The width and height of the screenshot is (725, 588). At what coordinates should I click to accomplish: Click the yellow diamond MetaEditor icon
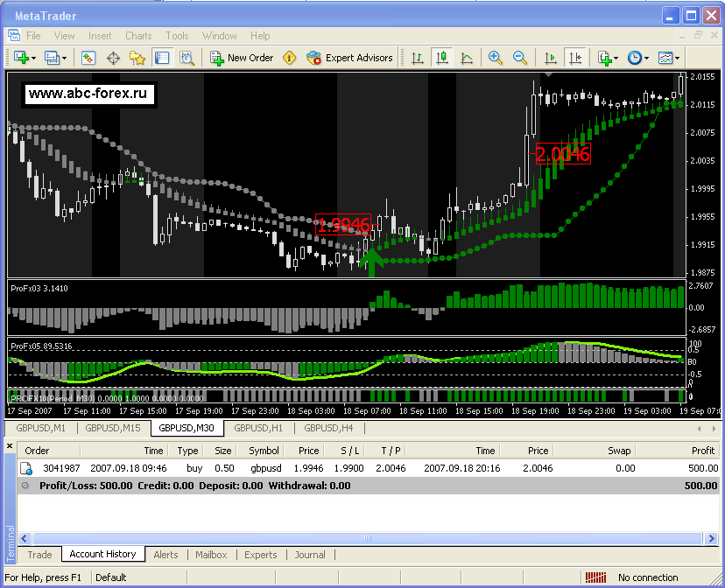coord(290,58)
